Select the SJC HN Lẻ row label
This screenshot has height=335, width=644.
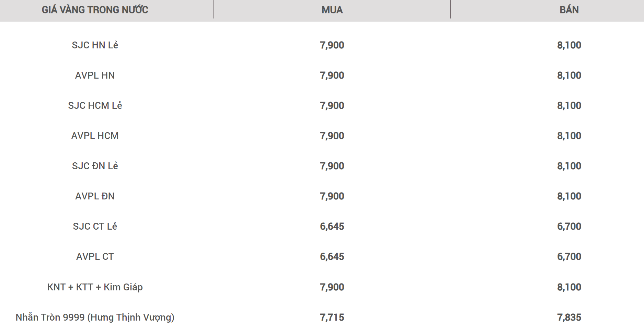click(95, 45)
